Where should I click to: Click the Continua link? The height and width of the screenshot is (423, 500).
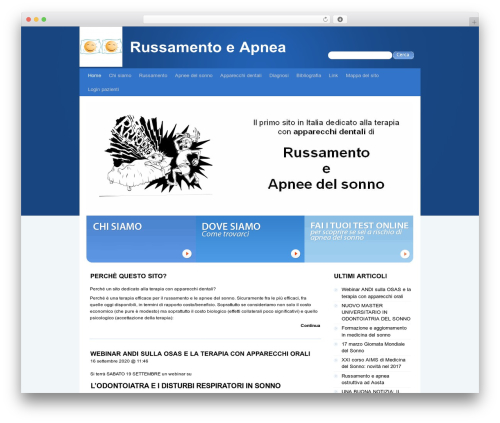(310, 325)
